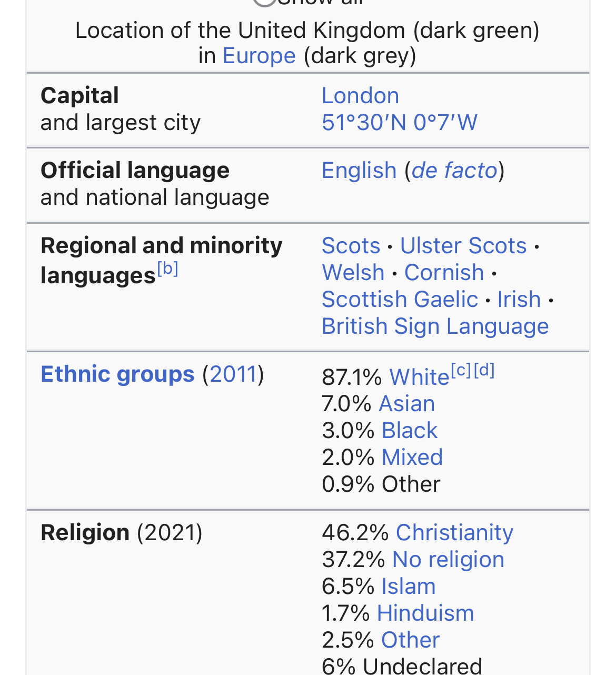This screenshot has height=675, width=616.
Task: Follow the English language link
Action: (x=359, y=171)
